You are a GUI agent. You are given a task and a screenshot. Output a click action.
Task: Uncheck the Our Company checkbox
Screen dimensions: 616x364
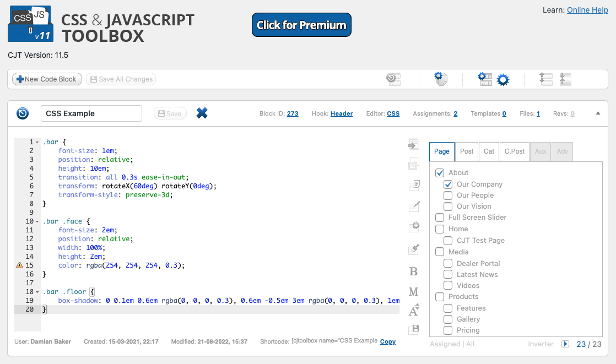448,184
